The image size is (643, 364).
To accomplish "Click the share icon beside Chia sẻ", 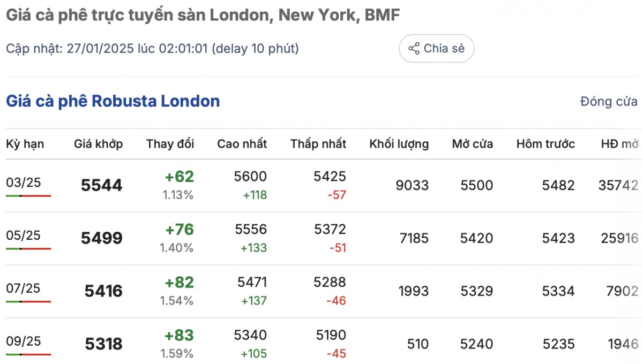I will (414, 49).
